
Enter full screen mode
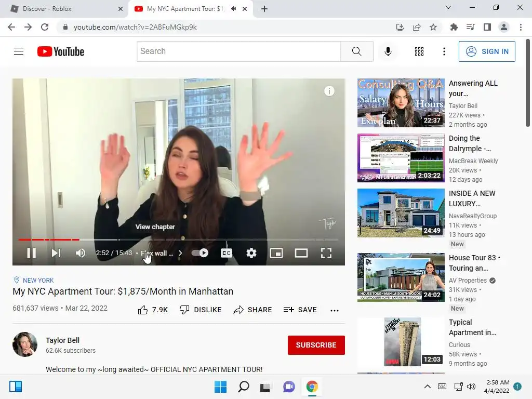pyautogui.click(x=326, y=253)
